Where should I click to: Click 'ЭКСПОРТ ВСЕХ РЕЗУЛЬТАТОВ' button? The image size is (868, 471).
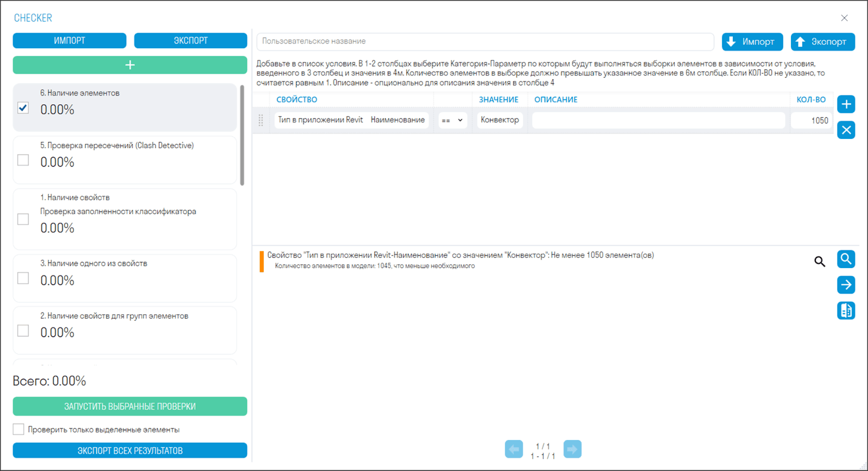coord(130,450)
